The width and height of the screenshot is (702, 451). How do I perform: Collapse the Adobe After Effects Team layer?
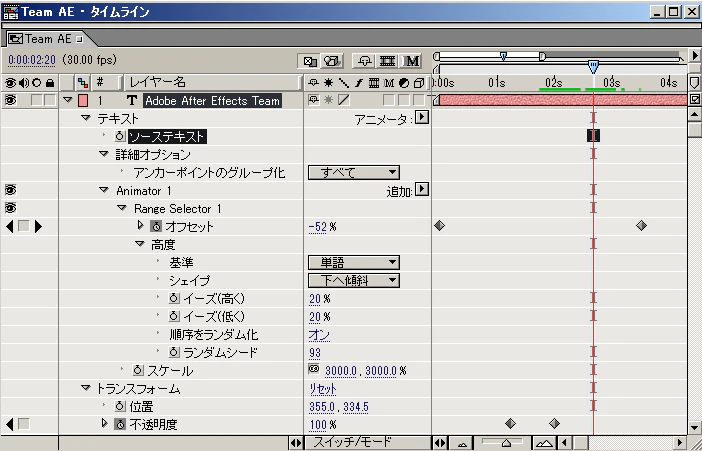click(x=68, y=100)
